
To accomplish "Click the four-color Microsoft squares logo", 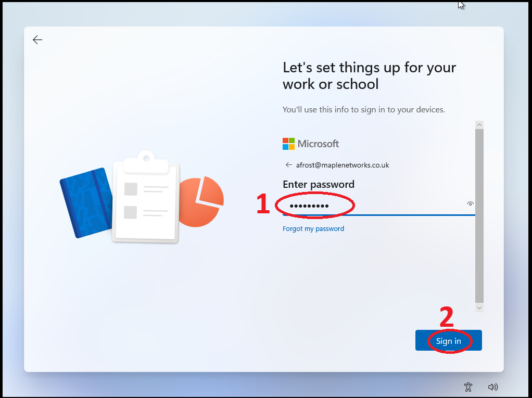I will (288, 144).
